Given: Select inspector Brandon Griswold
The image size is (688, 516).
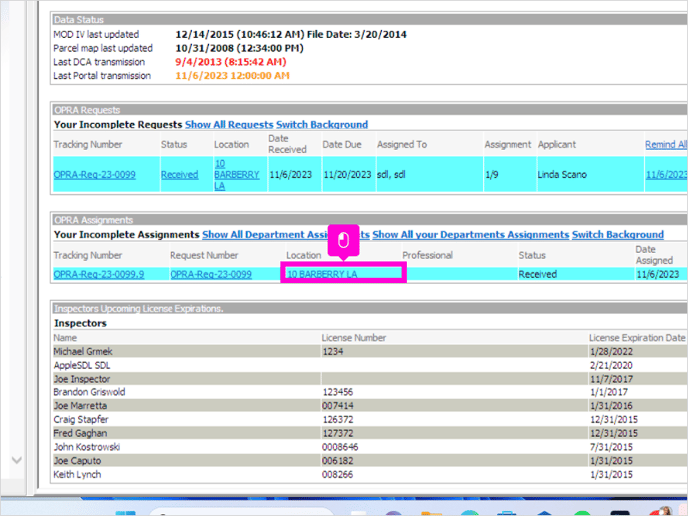Looking at the screenshot, I should coord(89,392).
